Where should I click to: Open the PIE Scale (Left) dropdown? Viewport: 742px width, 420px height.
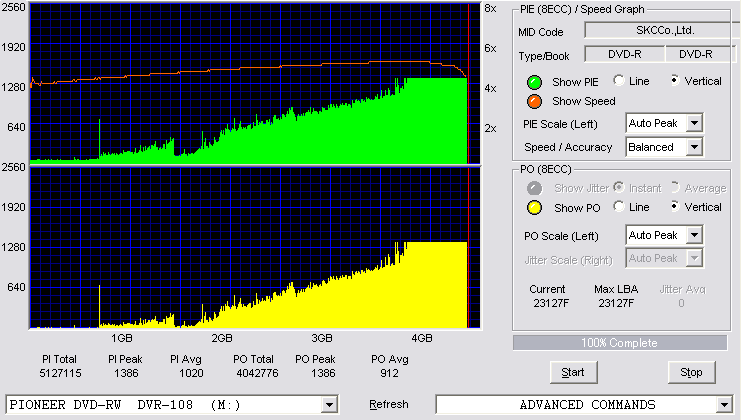pyautogui.click(x=694, y=123)
